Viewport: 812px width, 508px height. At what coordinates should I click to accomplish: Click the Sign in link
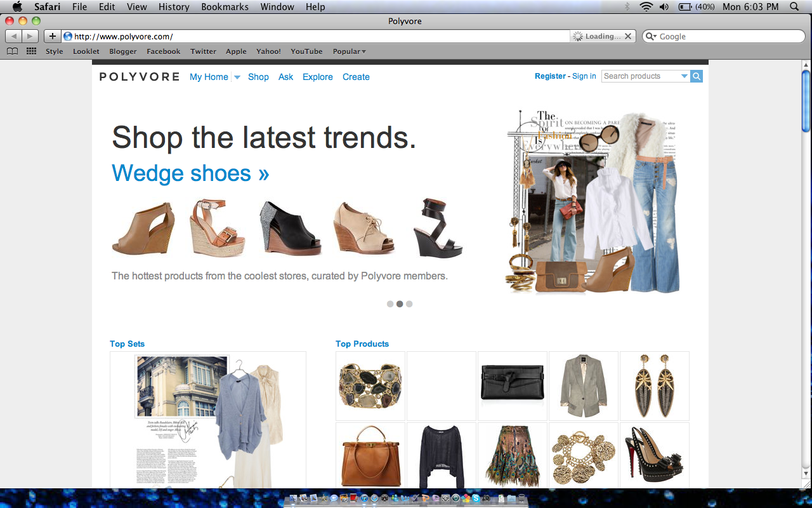pyautogui.click(x=584, y=76)
